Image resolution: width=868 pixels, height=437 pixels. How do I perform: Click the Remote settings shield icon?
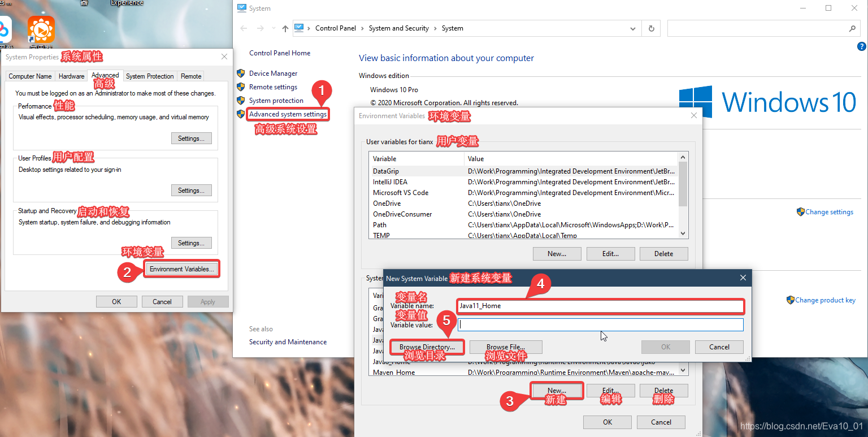point(241,87)
